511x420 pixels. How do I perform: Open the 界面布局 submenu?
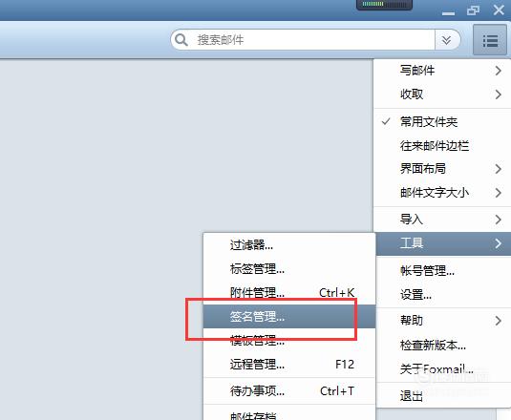click(442, 169)
